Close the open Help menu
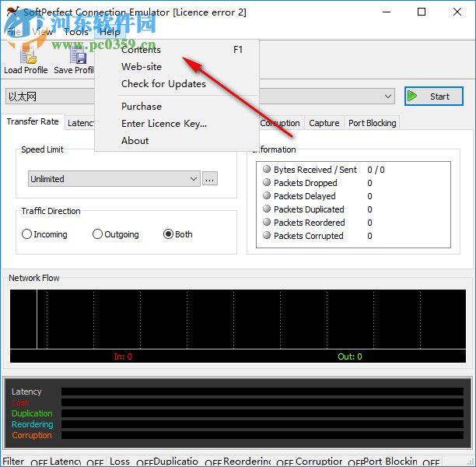The height and width of the screenshot is (467, 476). pyautogui.click(x=110, y=32)
